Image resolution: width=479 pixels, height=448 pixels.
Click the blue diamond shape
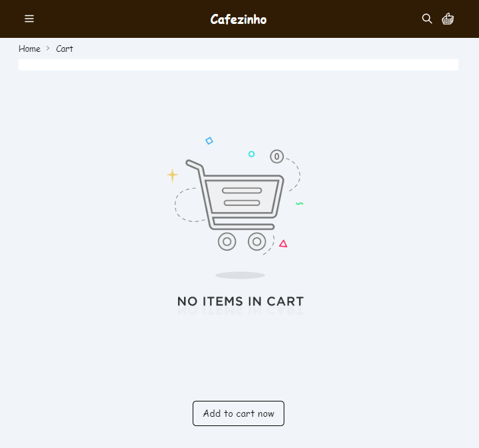tap(209, 141)
